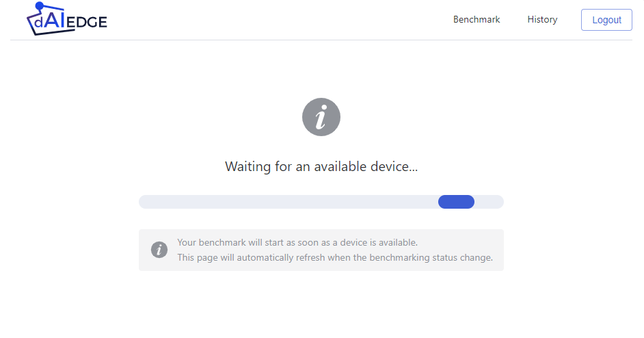Click "Your benchmark will start" notice line
This screenshot has height=338, width=644.
(x=297, y=243)
